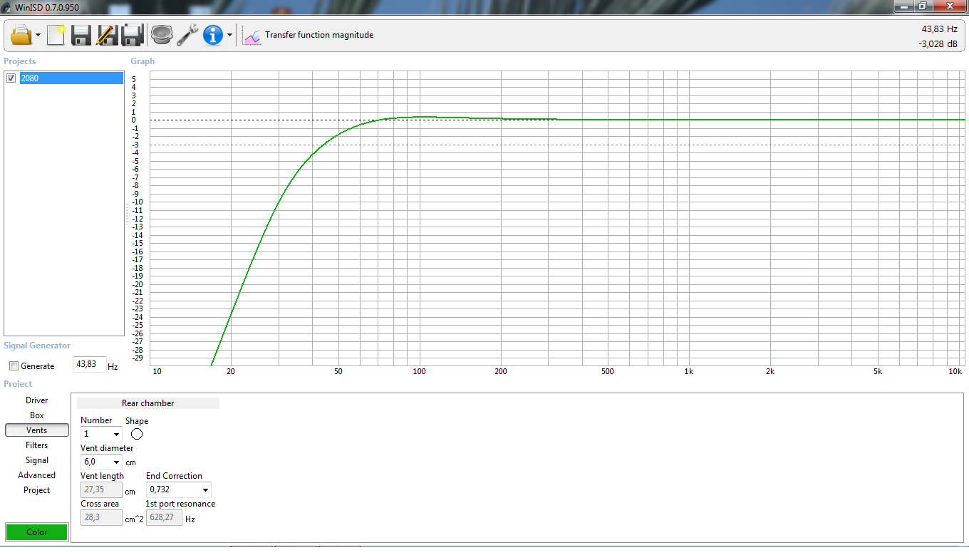Save the project with floppy icon
969x560 pixels.
coord(81,34)
